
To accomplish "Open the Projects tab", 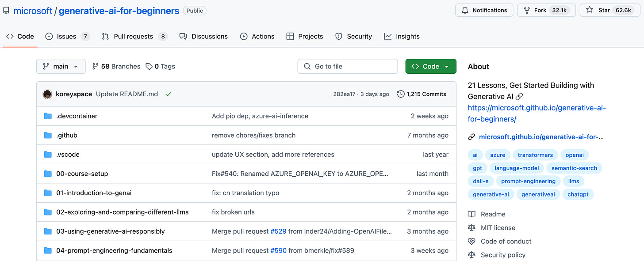I will 304,37.
